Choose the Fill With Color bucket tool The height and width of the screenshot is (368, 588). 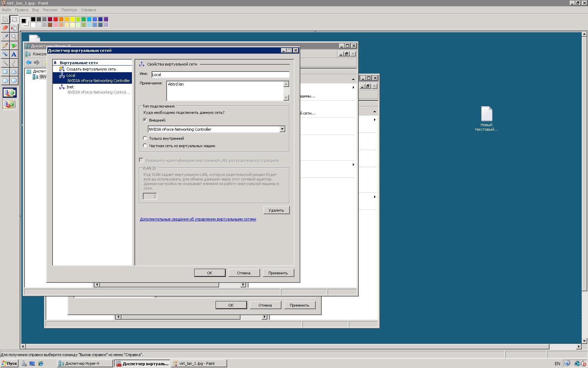pyautogui.click(x=14, y=28)
